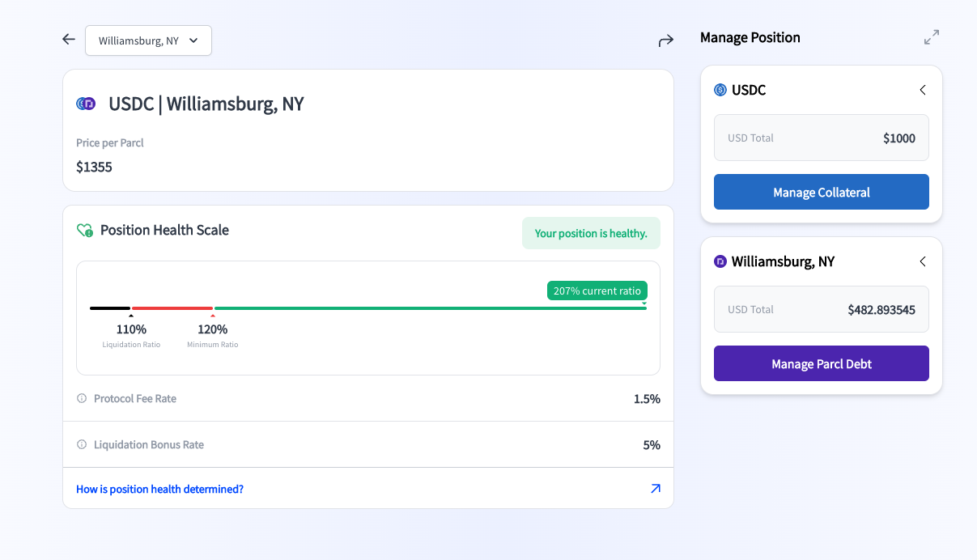Click the 120% Minimum Ratio marker
977x560 pixels.
(213, 316)
